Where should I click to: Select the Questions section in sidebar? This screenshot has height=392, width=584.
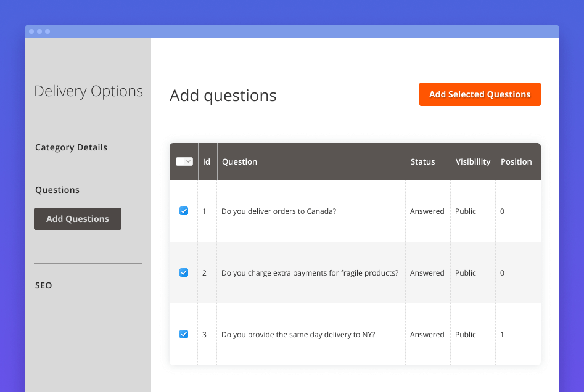click(x=57, y=190)
